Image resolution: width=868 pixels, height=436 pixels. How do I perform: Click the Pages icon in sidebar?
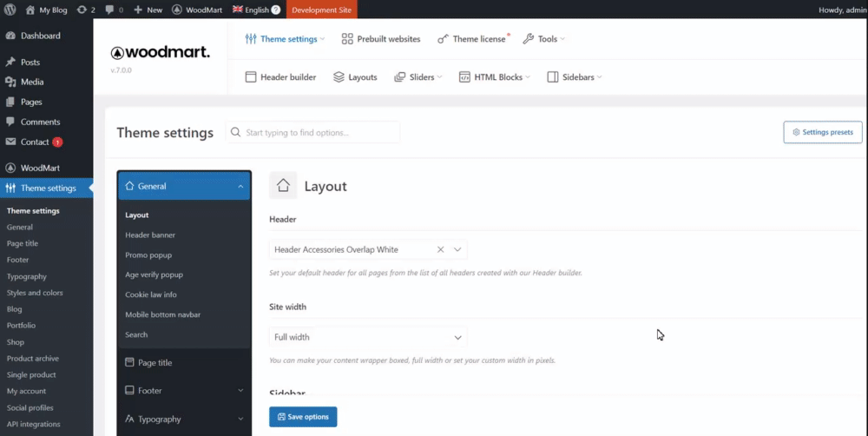10,102
